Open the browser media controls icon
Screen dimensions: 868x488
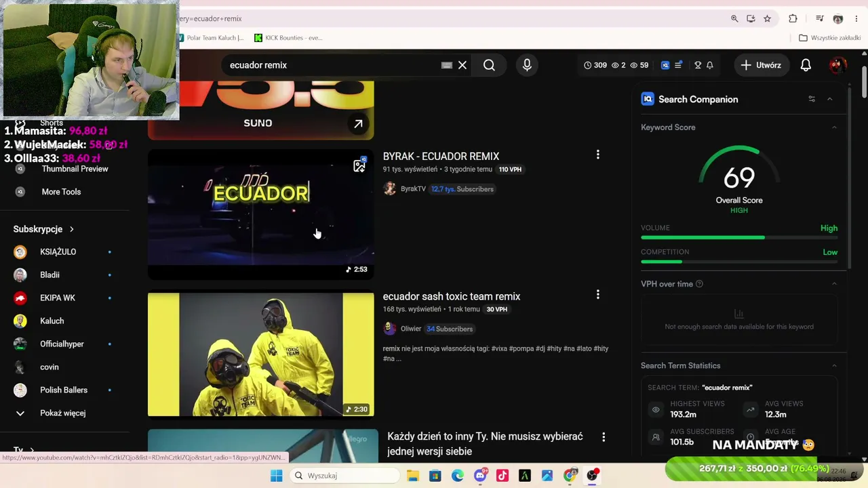point(820,18)
